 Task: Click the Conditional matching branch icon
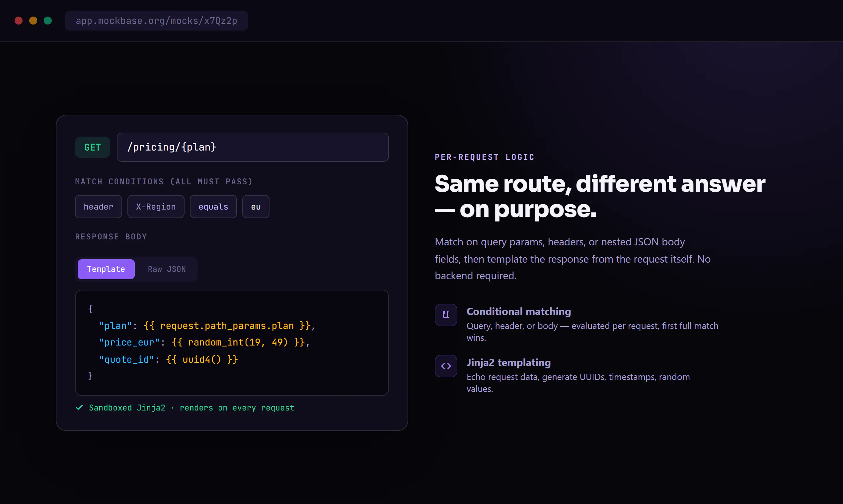pos(446,315)
